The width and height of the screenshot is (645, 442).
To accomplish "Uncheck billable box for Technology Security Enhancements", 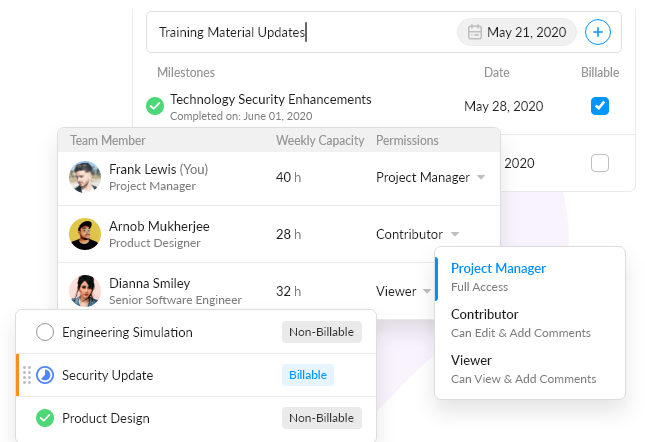I will point(600,105).
